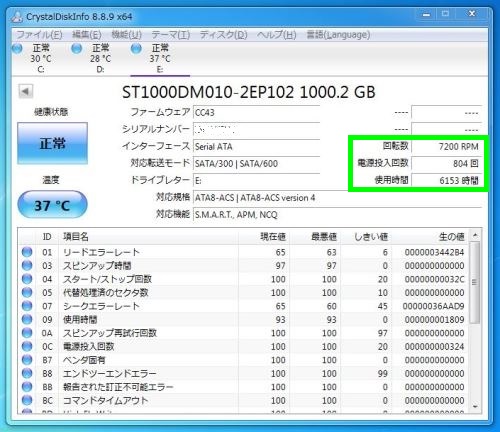Open the 編集(E) menu
The height and width of the screenshot is (432, 500).
pyautogui.click(x=87, y=35)
